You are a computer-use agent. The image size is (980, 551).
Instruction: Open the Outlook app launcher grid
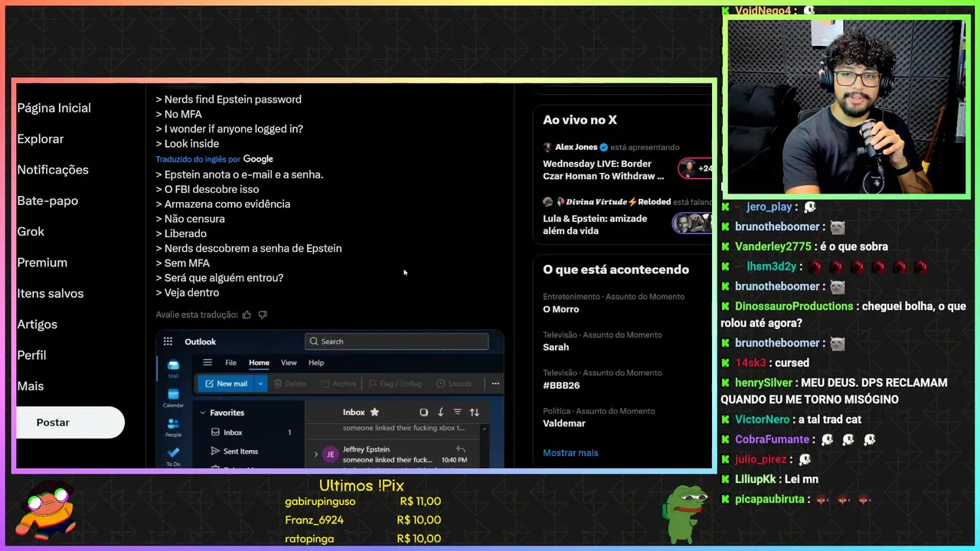point(168,341)
